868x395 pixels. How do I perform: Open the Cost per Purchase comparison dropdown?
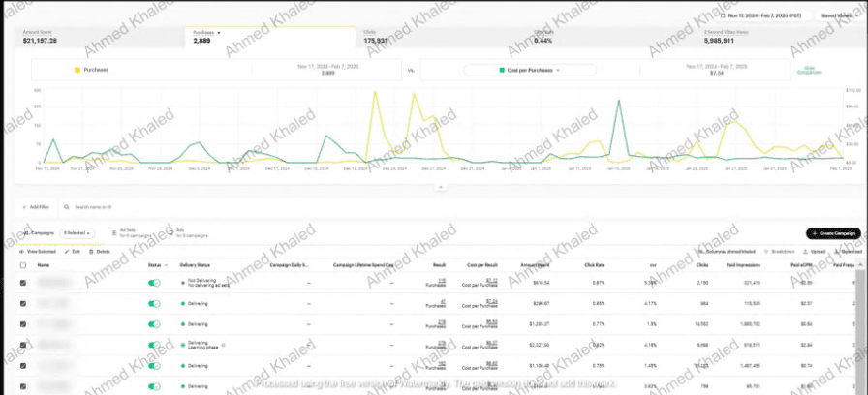530,71
